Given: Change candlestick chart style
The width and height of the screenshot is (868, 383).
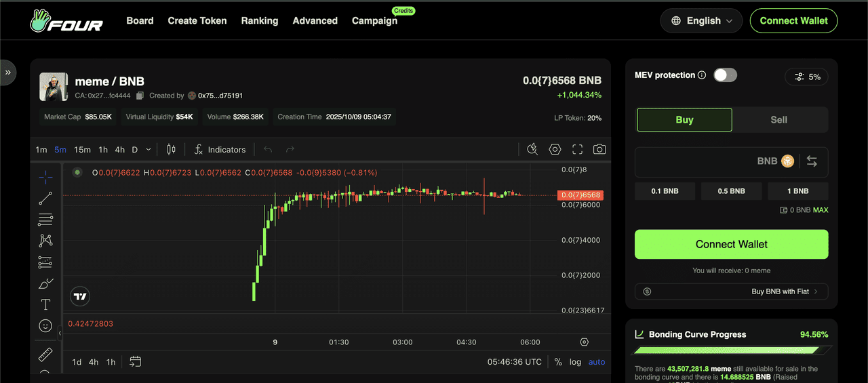Looking at the screenshot, I should click(171, 149).
